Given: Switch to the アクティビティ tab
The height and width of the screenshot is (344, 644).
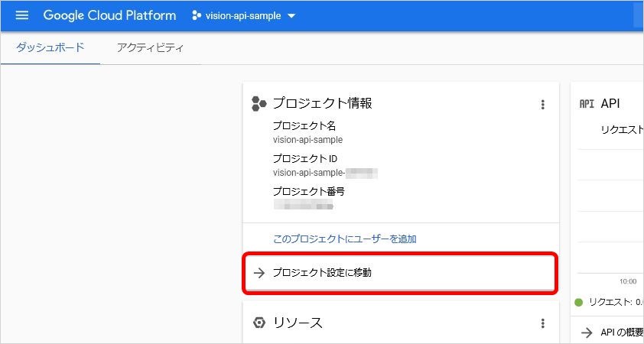Looking at the screenshot, I should coord(151,47).
